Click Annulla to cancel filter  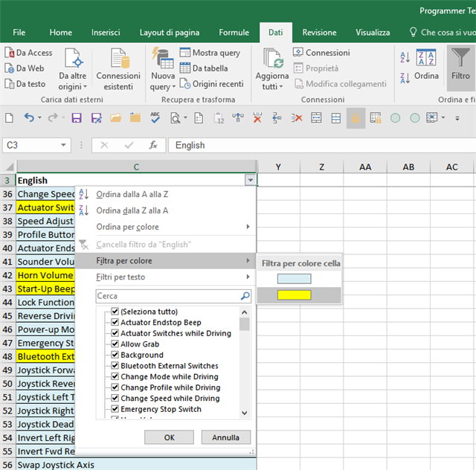(x=226, y=437)
